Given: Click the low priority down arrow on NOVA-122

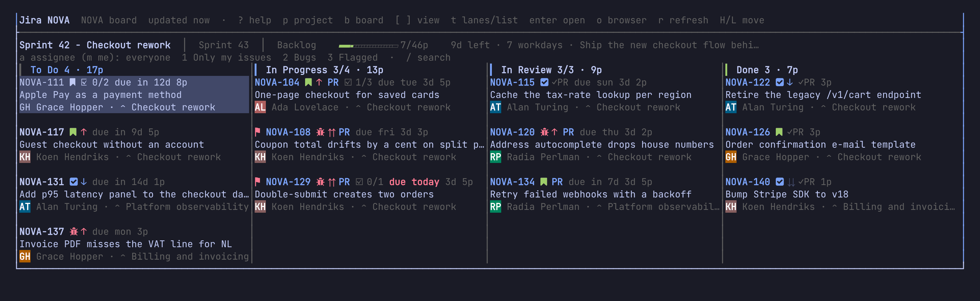Looking at the screenshot, I should pos(790,82).
